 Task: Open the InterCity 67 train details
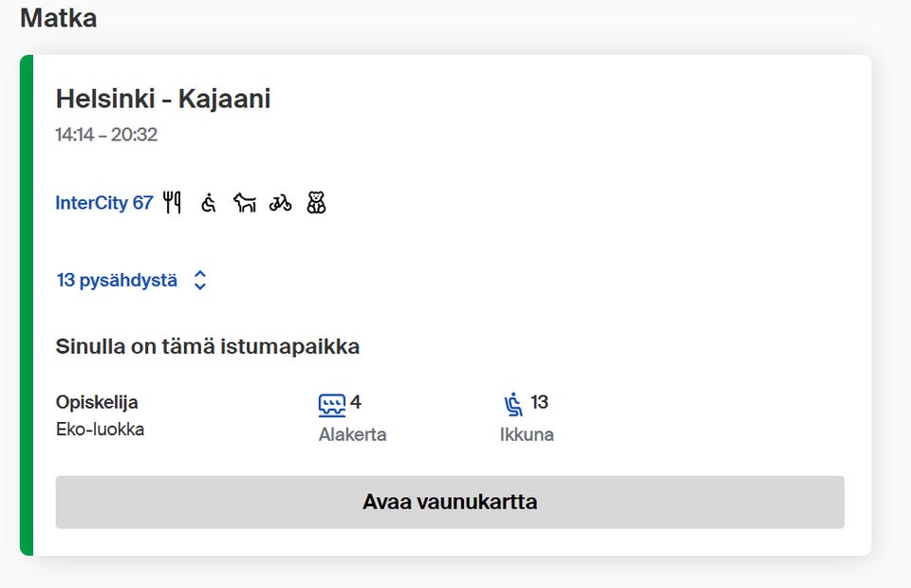click(104, 202)
